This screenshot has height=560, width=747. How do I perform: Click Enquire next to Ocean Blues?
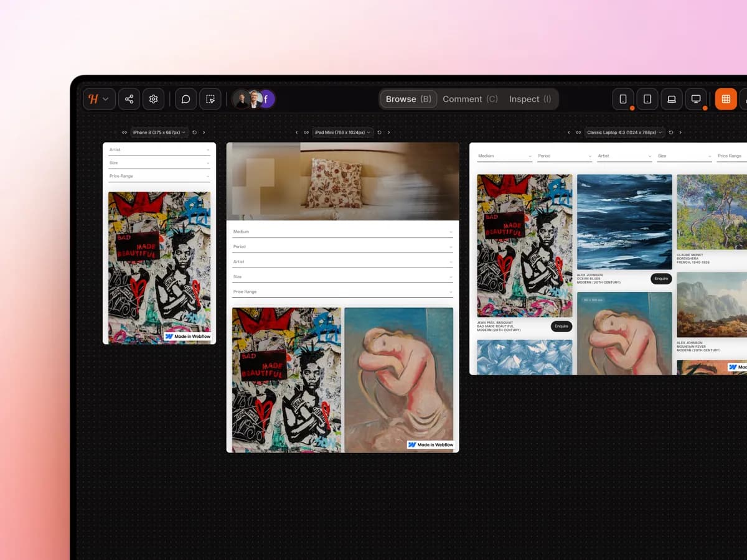[662, 279]
